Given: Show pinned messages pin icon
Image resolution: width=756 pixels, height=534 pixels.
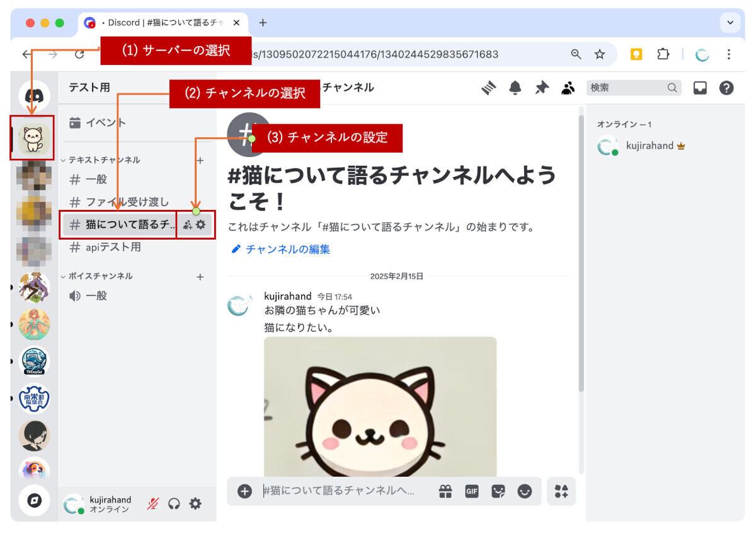Looking at the screenshot, I should 542,88.
